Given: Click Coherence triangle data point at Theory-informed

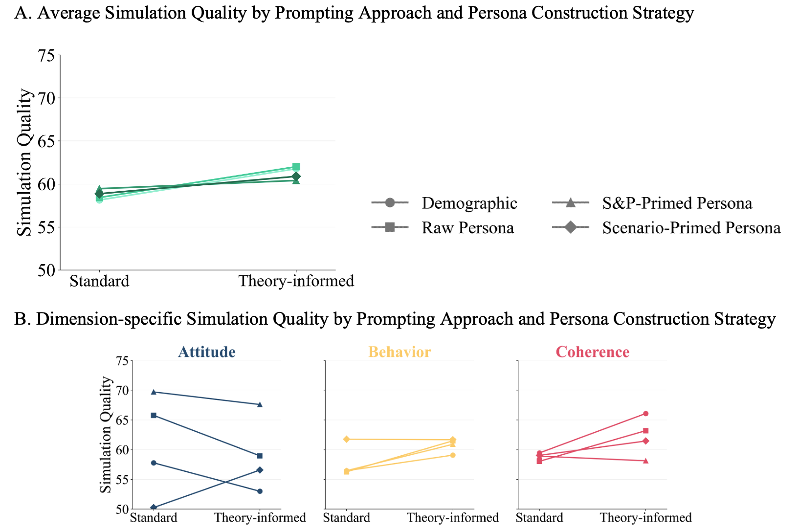Looking at the screenshot, I should coord(645,461).
